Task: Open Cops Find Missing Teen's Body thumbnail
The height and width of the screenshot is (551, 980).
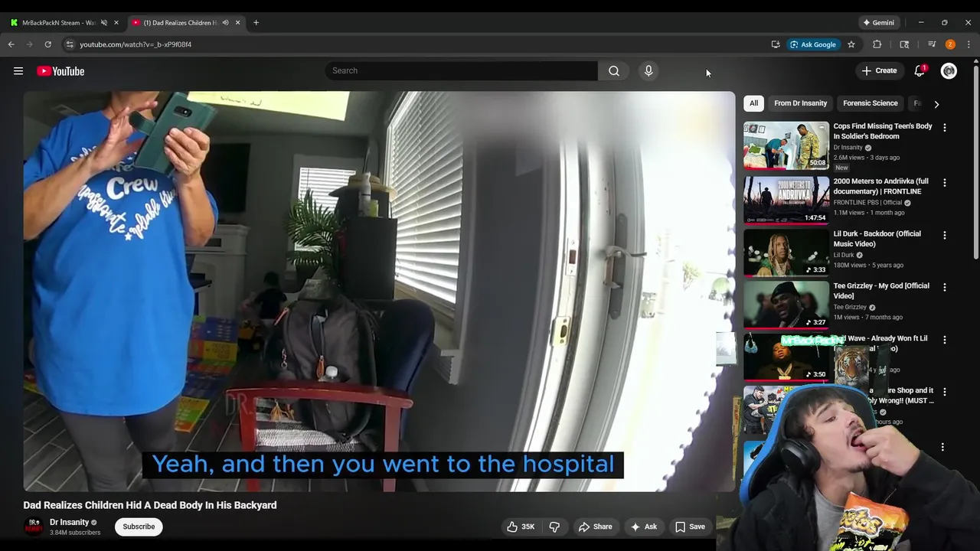Action: 786,145
